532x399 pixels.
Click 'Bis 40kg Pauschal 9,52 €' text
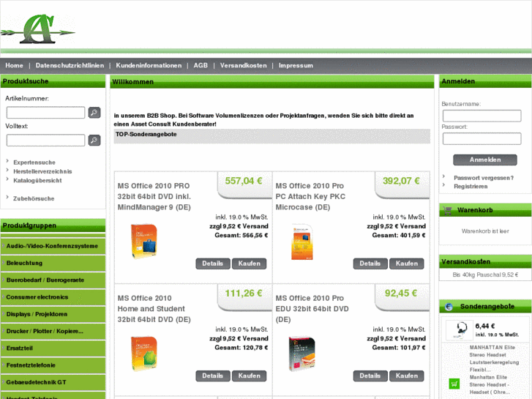485,275
